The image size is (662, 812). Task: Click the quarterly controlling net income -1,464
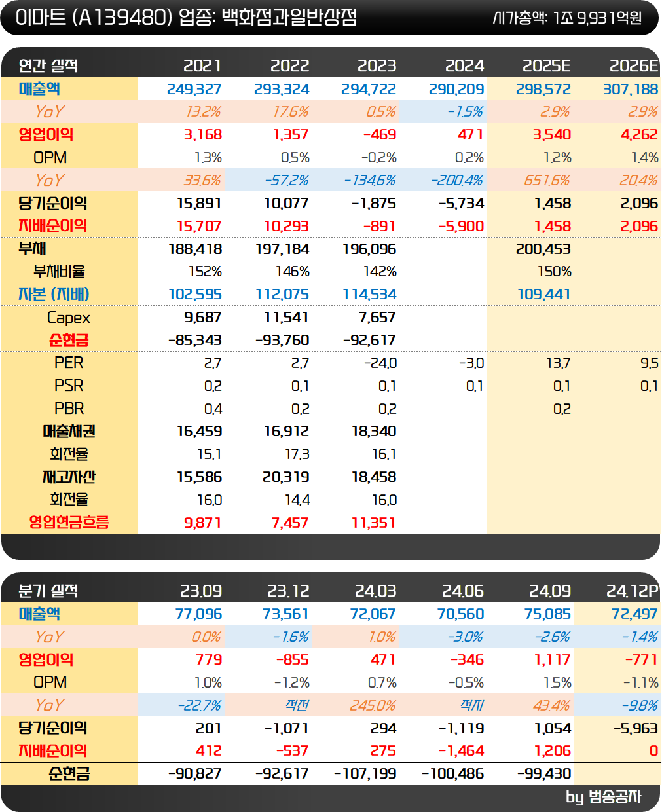461,750
